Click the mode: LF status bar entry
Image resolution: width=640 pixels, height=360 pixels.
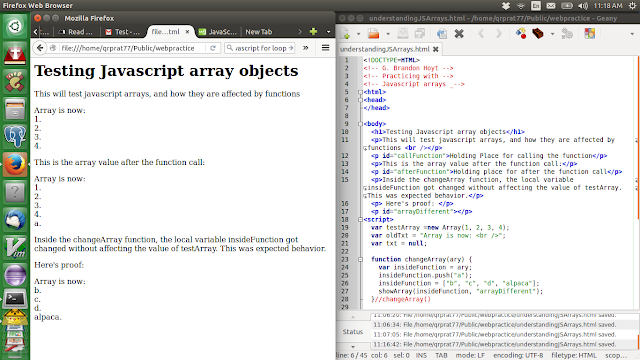point(470,356)
